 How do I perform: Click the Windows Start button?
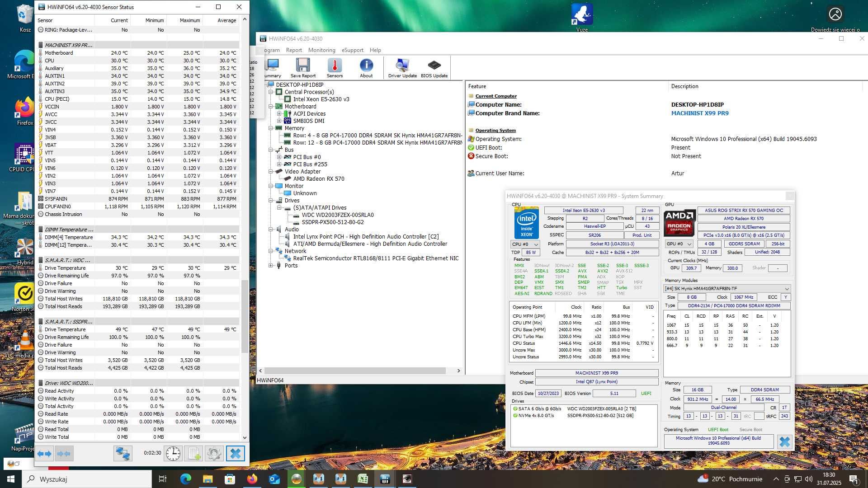coord(11,479)
